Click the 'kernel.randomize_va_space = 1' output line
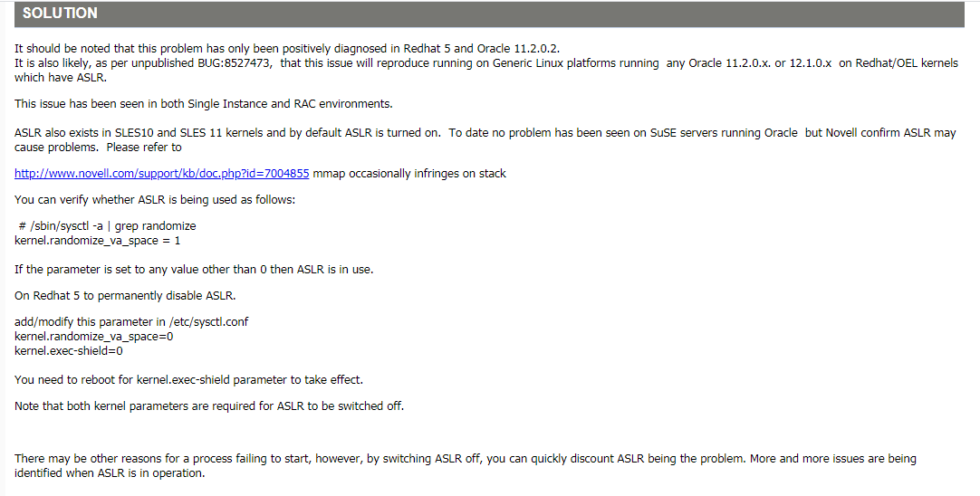Image resolution: width=980 pixels, height=496 pixels. tap(98, 240)
